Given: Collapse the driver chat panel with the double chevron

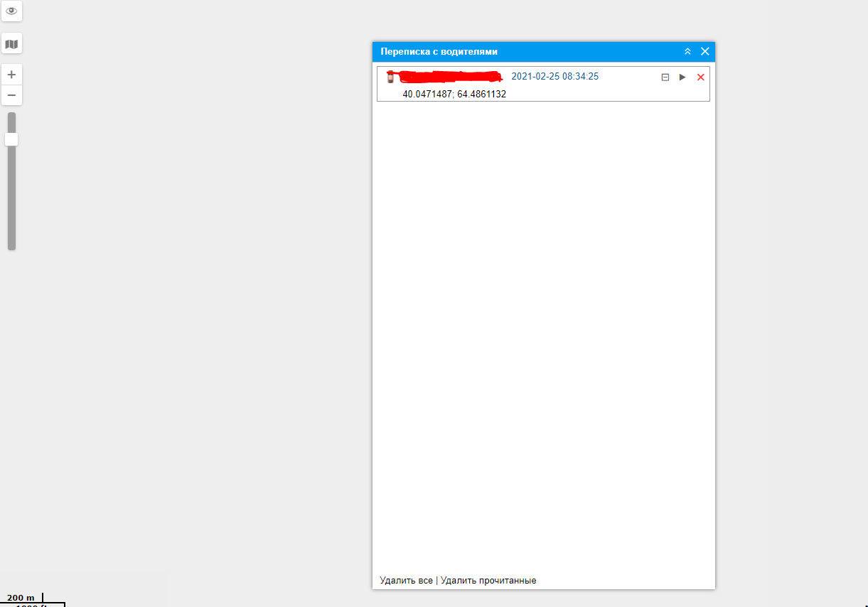Looking at the screenshot, I should (x=687, y=52).
